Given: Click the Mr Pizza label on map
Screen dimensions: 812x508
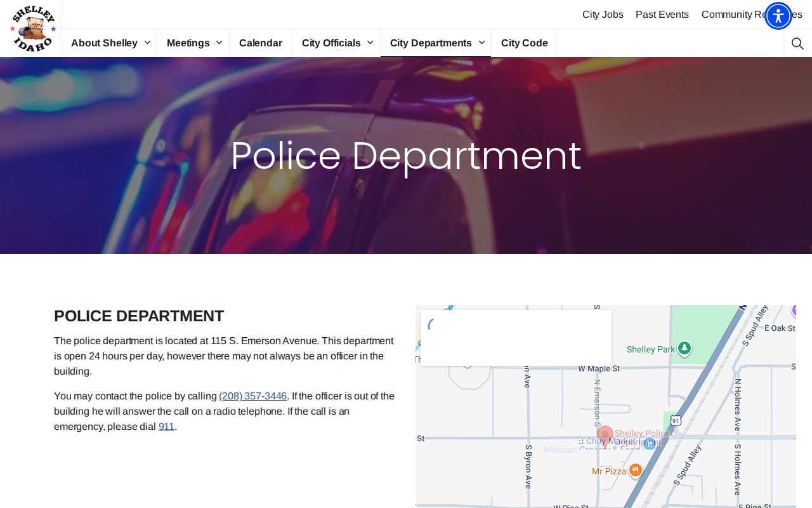Looking at the screenshot, I should tap(609, 471).
